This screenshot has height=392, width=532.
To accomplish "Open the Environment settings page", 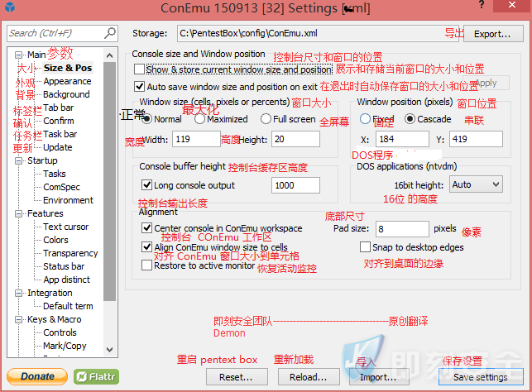I will [68, 200].
